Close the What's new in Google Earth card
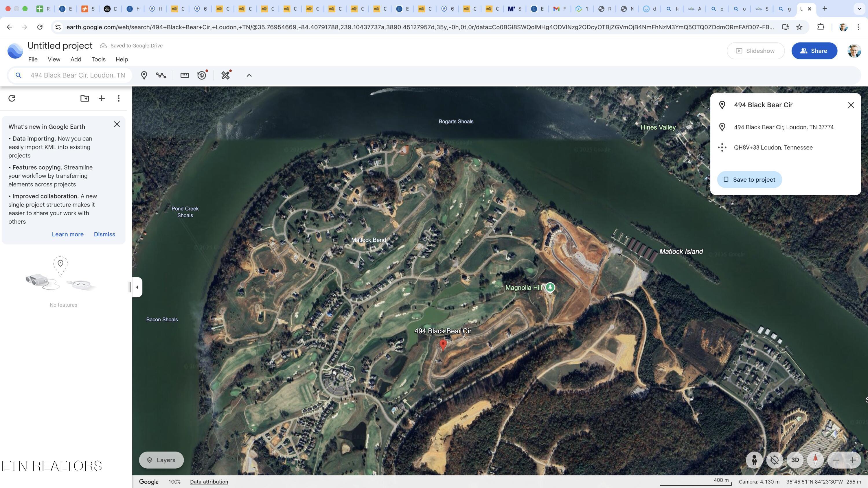 coord(117,124)
